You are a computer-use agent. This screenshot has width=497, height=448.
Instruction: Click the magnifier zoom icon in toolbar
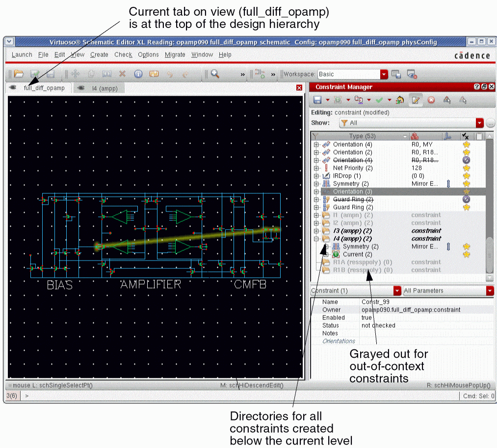point(214,74)
